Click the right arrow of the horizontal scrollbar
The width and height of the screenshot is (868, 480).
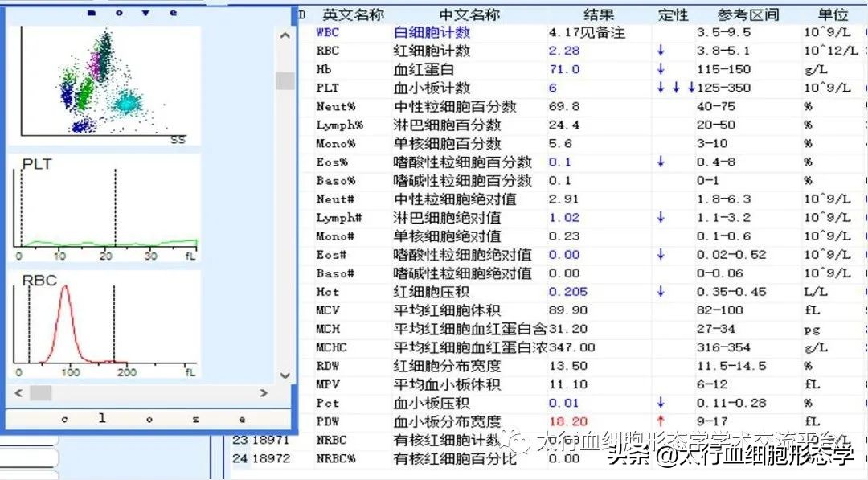(x=263, y=394)
